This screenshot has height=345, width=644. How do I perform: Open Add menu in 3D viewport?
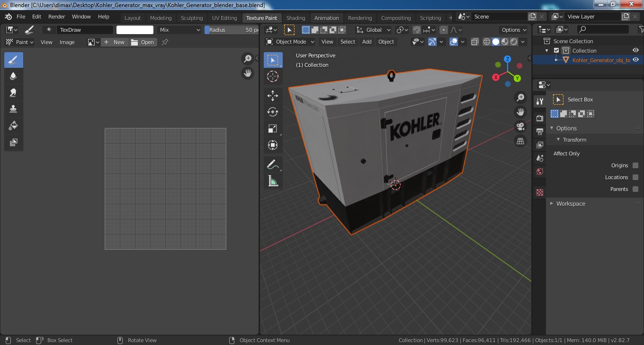[x=367, y=42]
